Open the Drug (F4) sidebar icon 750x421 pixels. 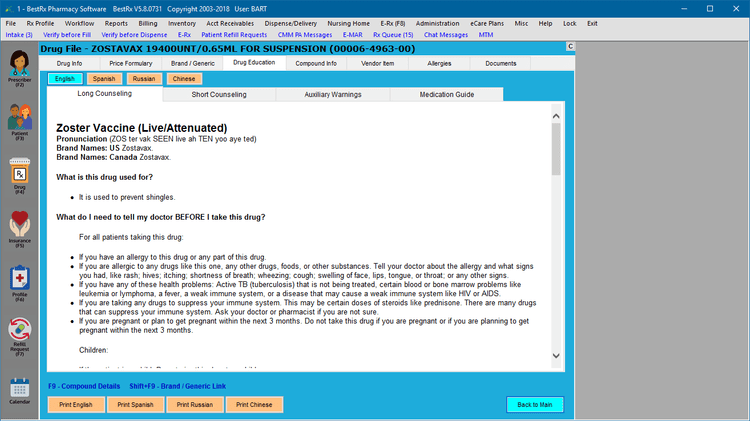coord(20,176)
